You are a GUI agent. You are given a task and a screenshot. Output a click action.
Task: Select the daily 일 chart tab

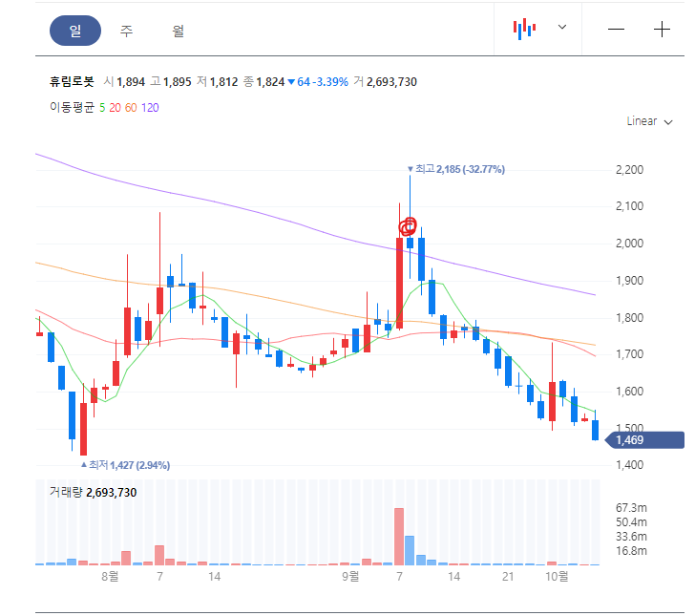pyautogui.click(x=74, y=31)
